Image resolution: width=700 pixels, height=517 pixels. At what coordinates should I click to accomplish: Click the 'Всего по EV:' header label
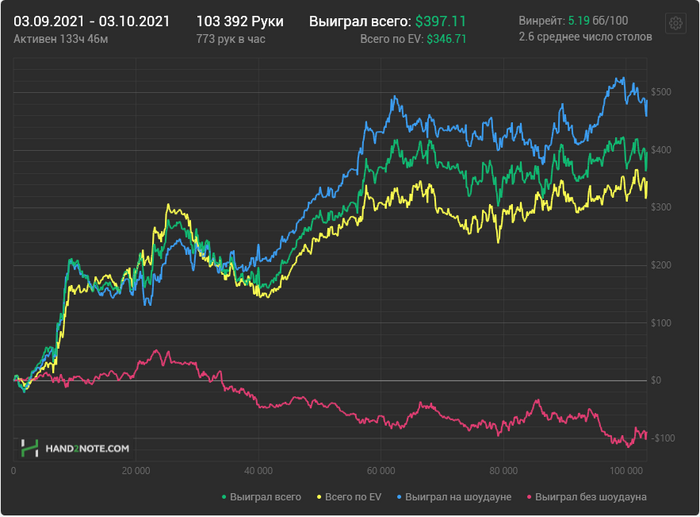coord(392,39)
